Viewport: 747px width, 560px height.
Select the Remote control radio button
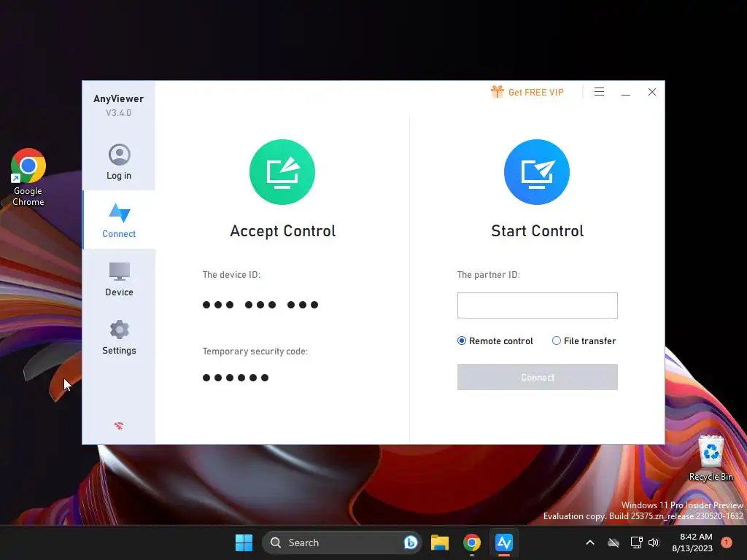[x=462, y=341]
